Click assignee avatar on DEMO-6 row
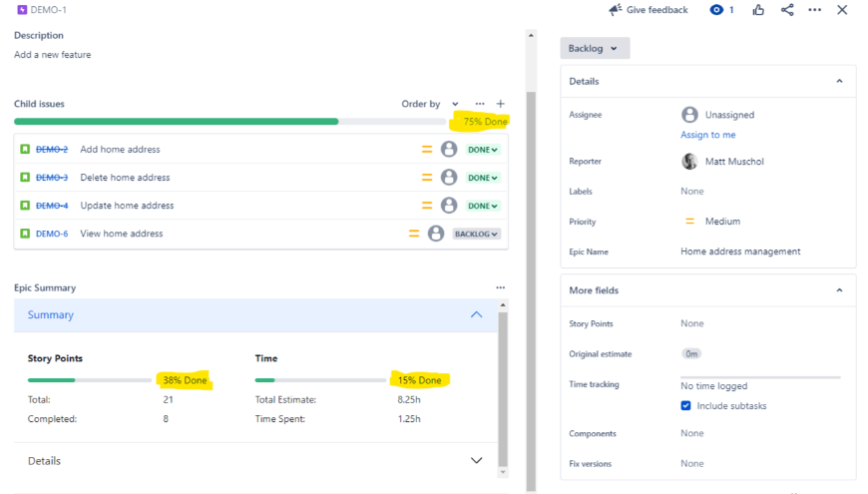The image size is (868, 494). click(x=436, y=234)
